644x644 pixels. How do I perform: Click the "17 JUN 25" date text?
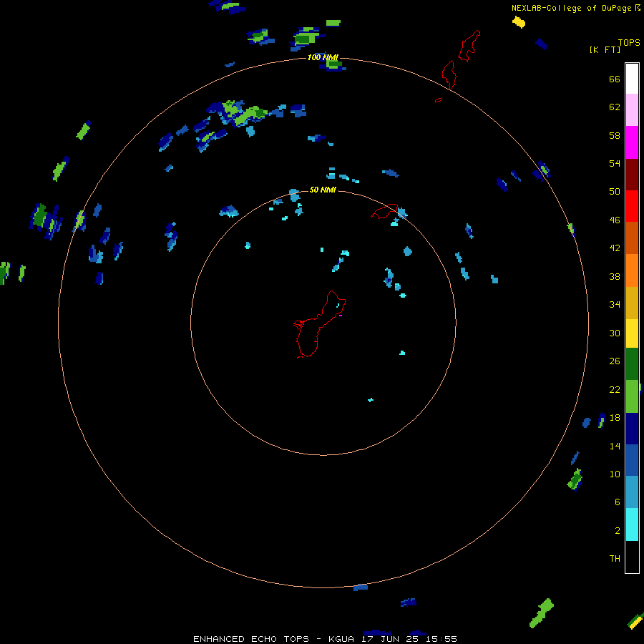tap(390, 639)
